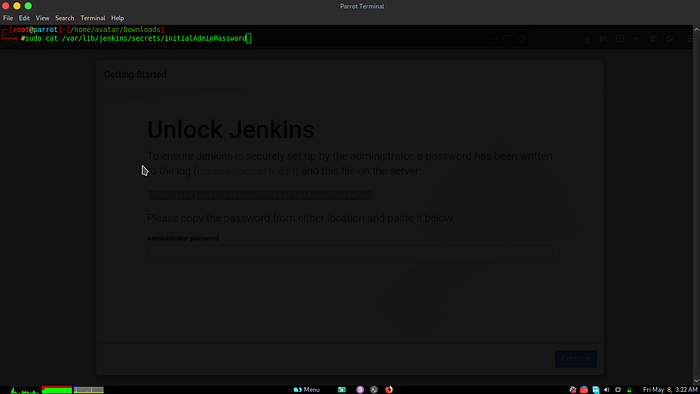The height and width of the screenshot is (394, 700).
Task: Open the panel Menu button
Action: [307, 390]
